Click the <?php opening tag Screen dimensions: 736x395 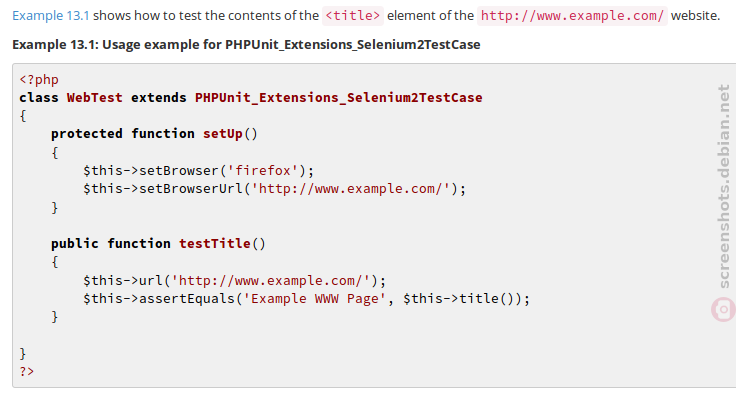point(39,80)
